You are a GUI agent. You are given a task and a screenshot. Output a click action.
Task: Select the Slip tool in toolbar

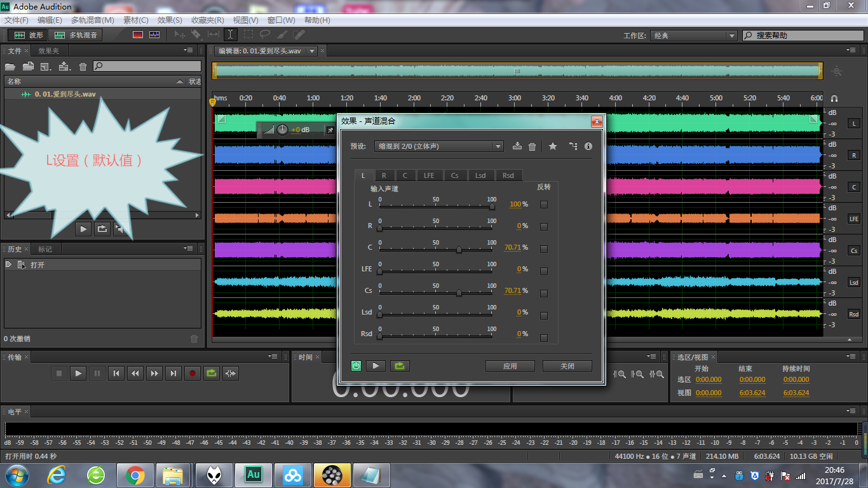point(214,35)
